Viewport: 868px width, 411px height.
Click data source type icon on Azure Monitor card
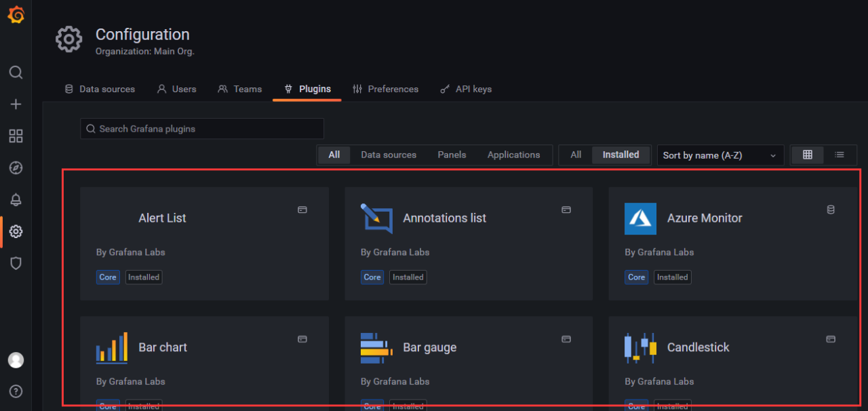(x=831, y=210)
